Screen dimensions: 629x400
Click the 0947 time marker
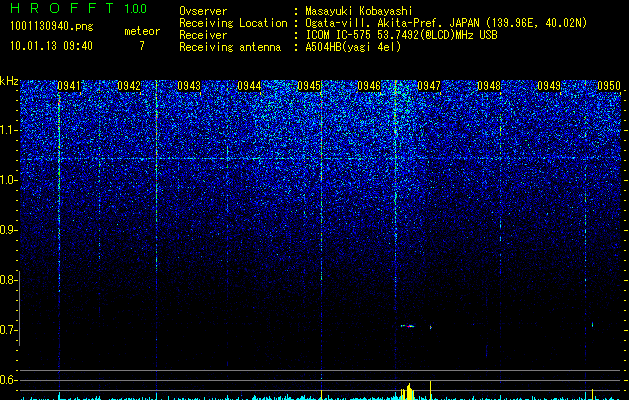pos(429,86)
